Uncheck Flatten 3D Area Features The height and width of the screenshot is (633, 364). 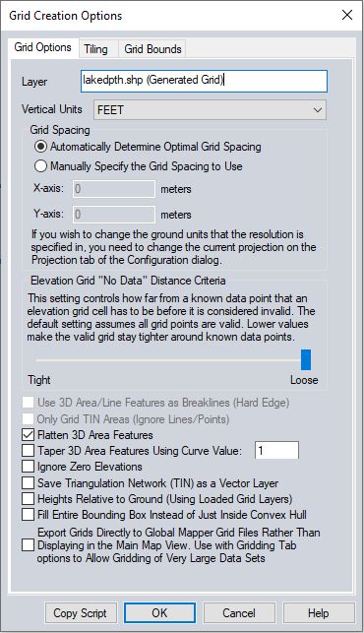28,435
